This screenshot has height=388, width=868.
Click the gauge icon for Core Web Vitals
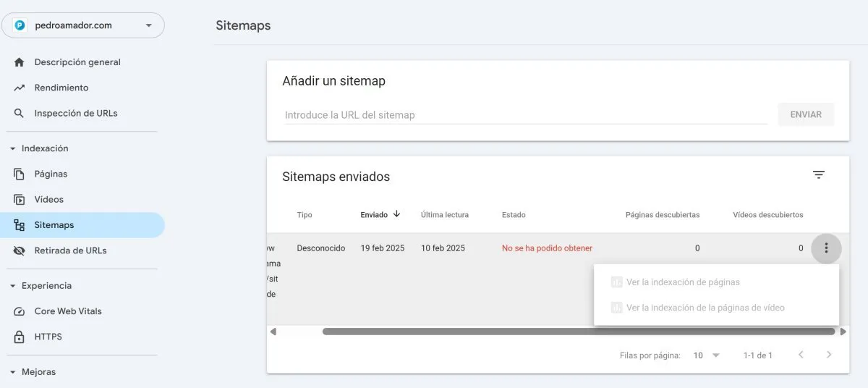(20, 311)
